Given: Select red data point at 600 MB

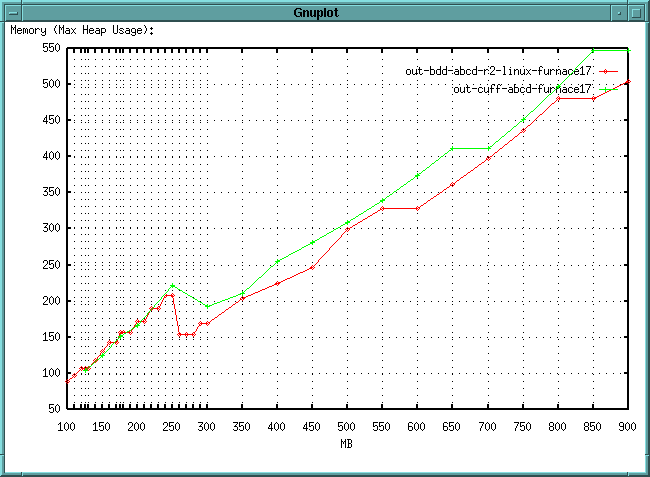Looking at the screenshot, I should click(417, 208).
